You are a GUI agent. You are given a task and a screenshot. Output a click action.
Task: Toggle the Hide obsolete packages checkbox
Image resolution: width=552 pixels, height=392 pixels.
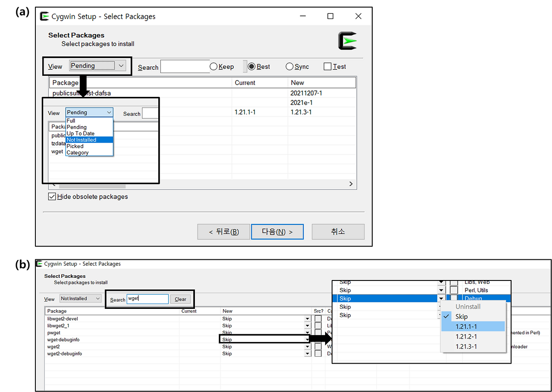coord(52,196)
